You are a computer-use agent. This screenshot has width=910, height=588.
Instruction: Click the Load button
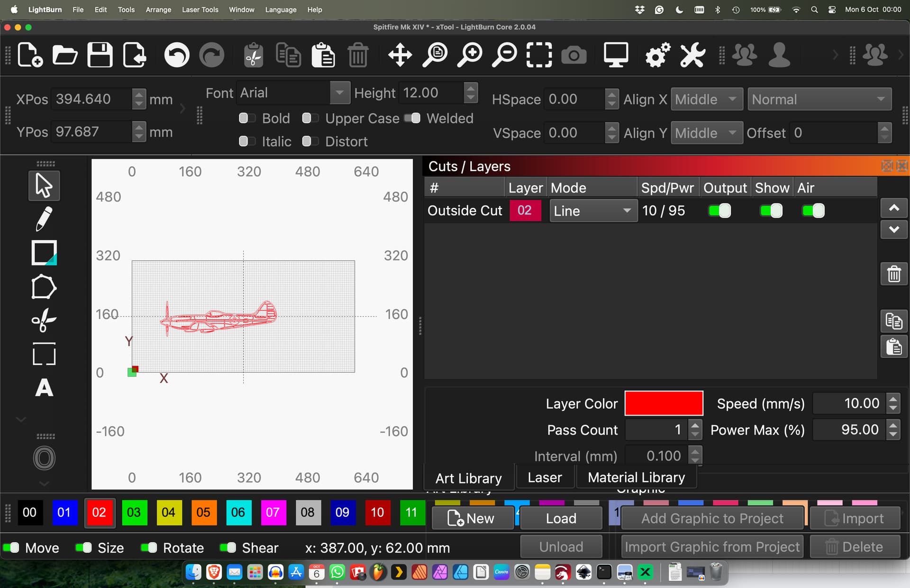pyautogui.click(x=561, y=518)
